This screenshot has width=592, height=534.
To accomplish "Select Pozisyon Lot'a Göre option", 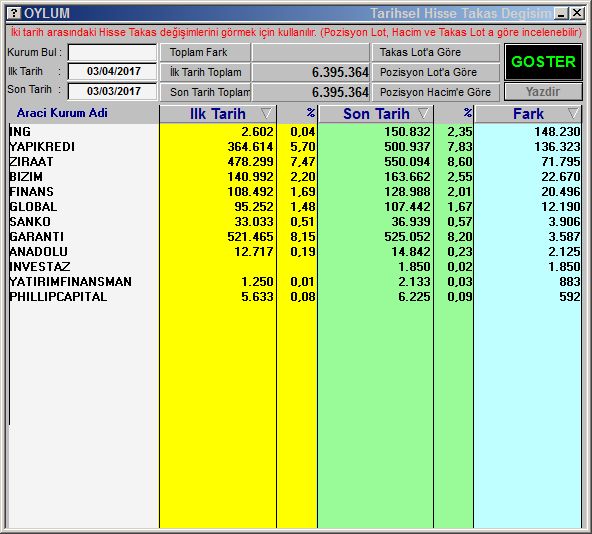I will [x=436, y=72].
